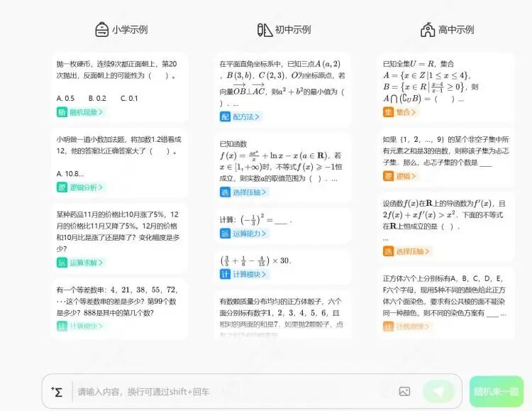
Task: Click the orange 选 icon for 选择压轴
Action: point(388,251)
